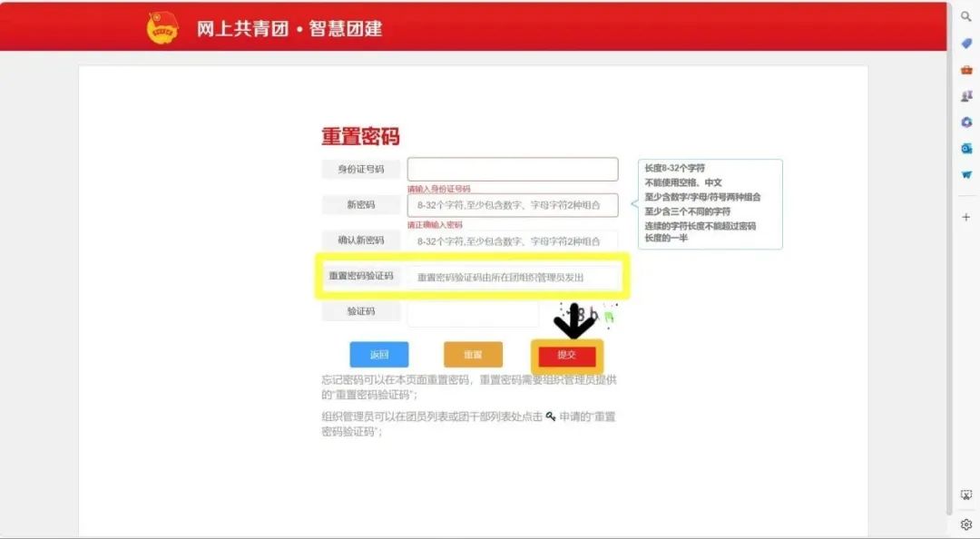Focus the 新密码 input field

513,205
